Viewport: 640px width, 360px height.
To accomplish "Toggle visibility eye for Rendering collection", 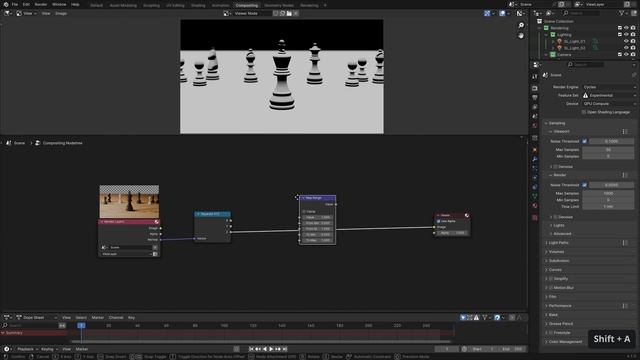I will point(626,28).
